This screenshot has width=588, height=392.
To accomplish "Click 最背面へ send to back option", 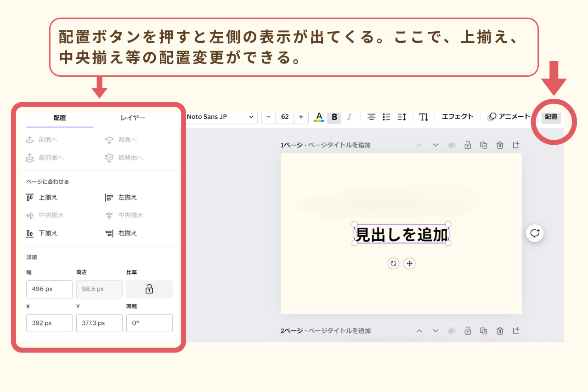I will pos(124,158).
